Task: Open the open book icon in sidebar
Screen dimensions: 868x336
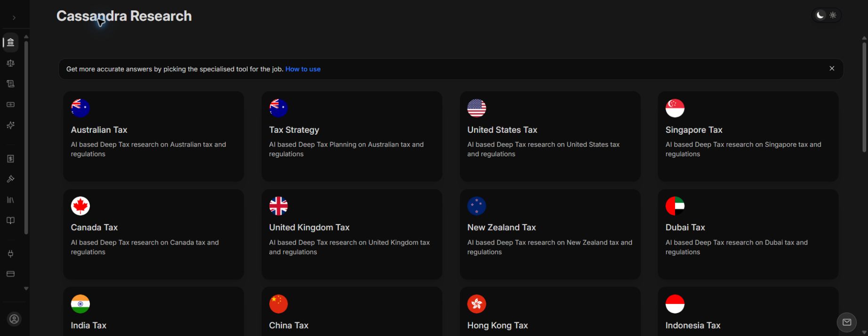Action: point(10,221)
